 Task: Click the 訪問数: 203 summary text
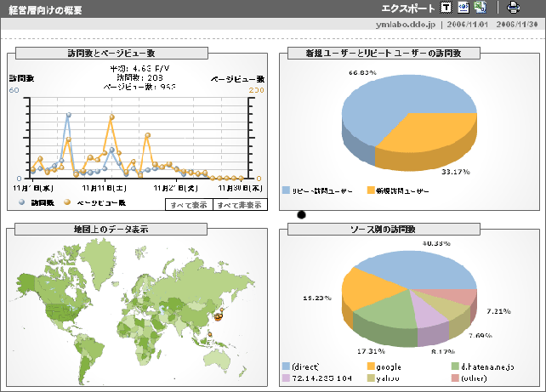pos(139,77)
